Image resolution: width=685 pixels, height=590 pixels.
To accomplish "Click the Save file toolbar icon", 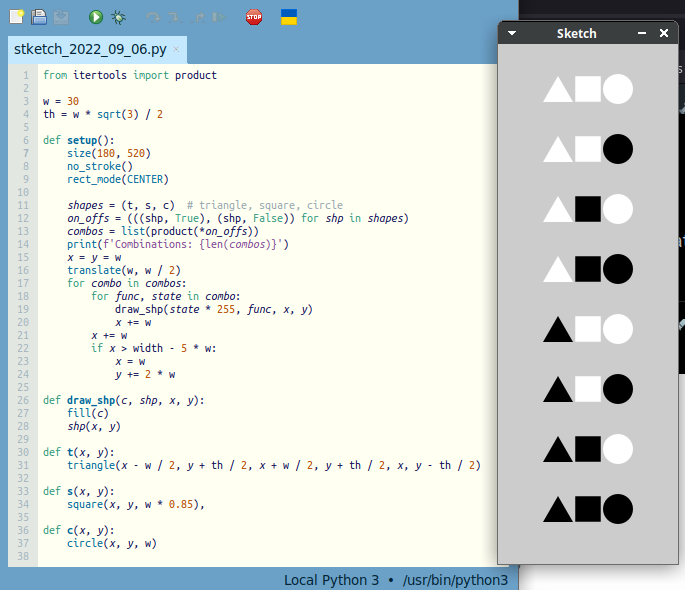I will (x=61, y=17).
